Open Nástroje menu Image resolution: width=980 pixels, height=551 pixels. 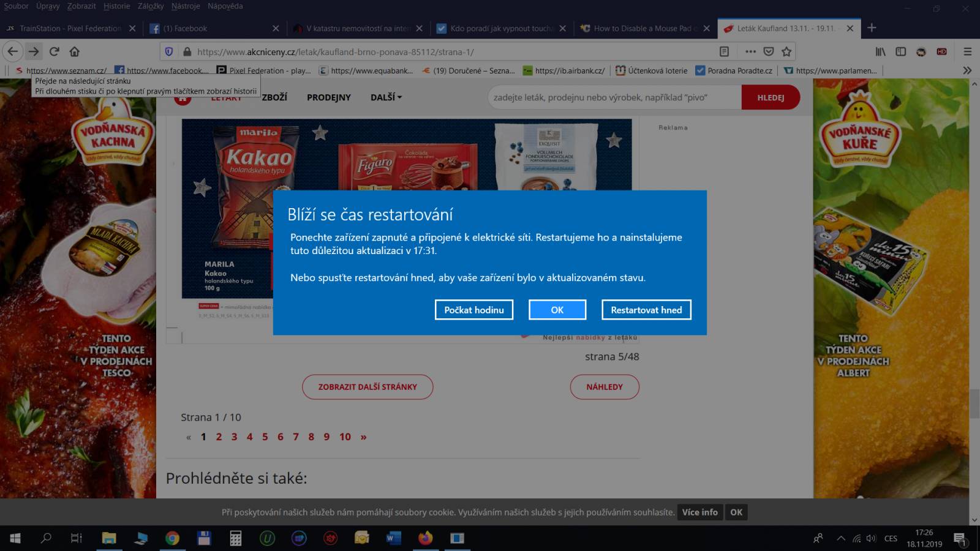[x=186, y=6]
